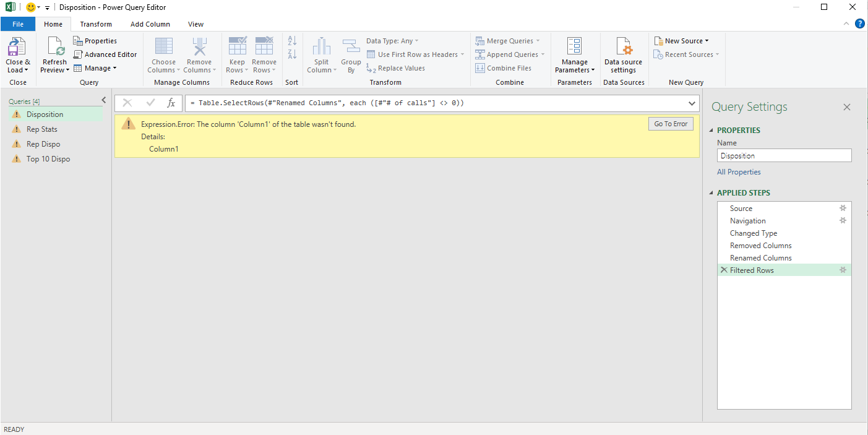
Task: Switch to the Home tab
Action: (x=53, y=24)
